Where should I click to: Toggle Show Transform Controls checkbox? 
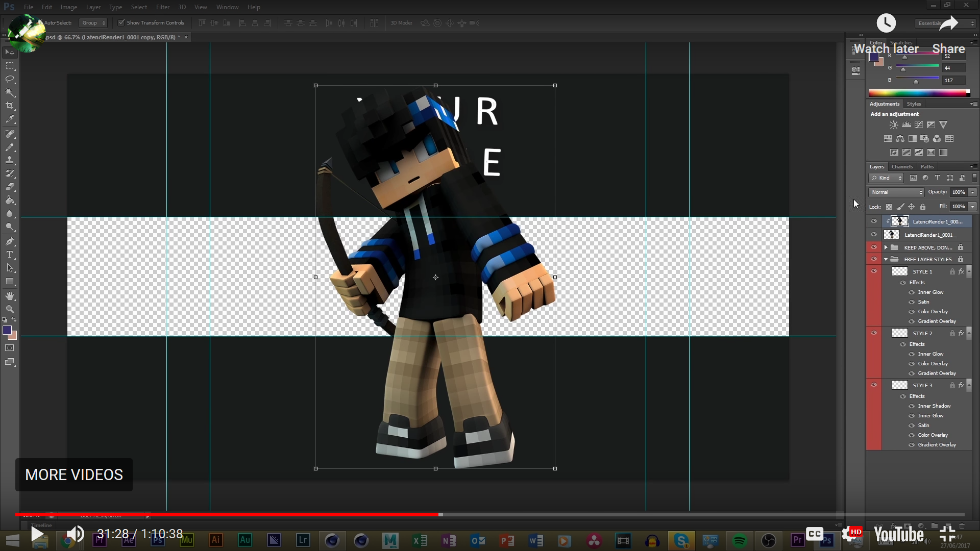point(121,22)
